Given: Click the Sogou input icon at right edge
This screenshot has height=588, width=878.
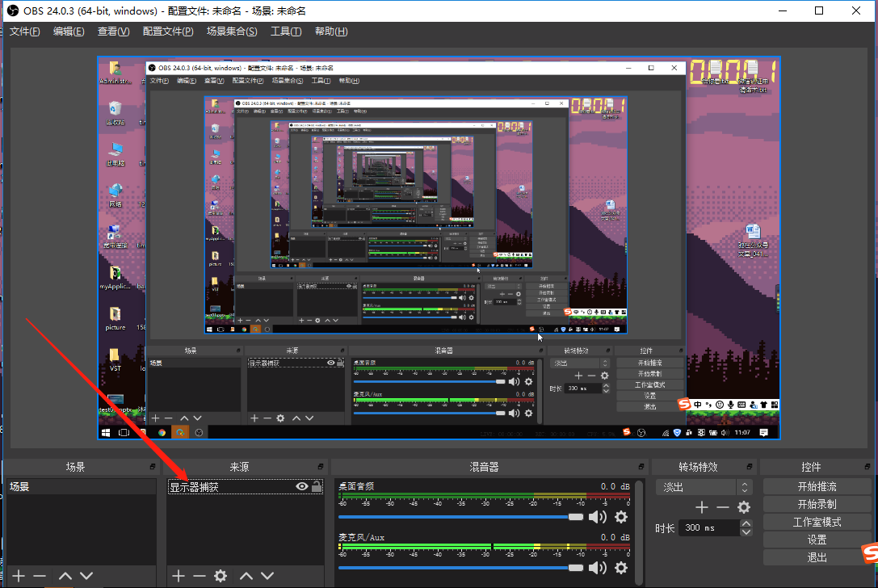Looking at the screenshot, I should coord(870,553).
